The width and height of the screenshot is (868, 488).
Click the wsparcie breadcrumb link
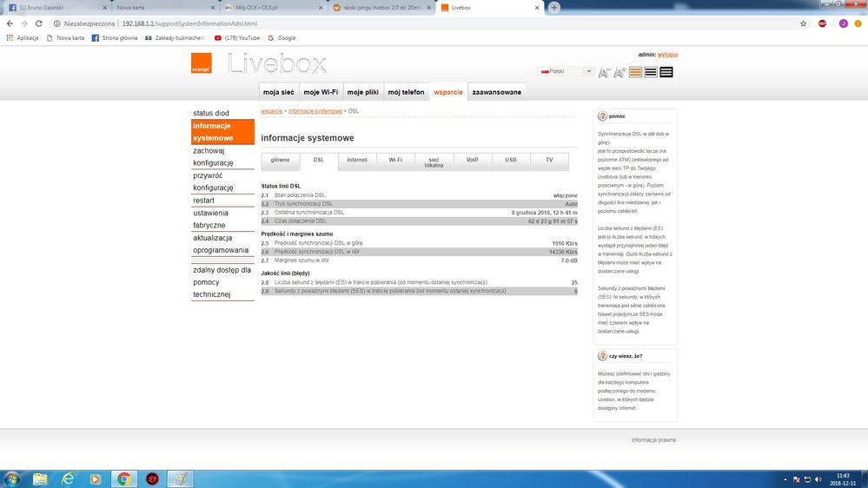tap(271, 111)
